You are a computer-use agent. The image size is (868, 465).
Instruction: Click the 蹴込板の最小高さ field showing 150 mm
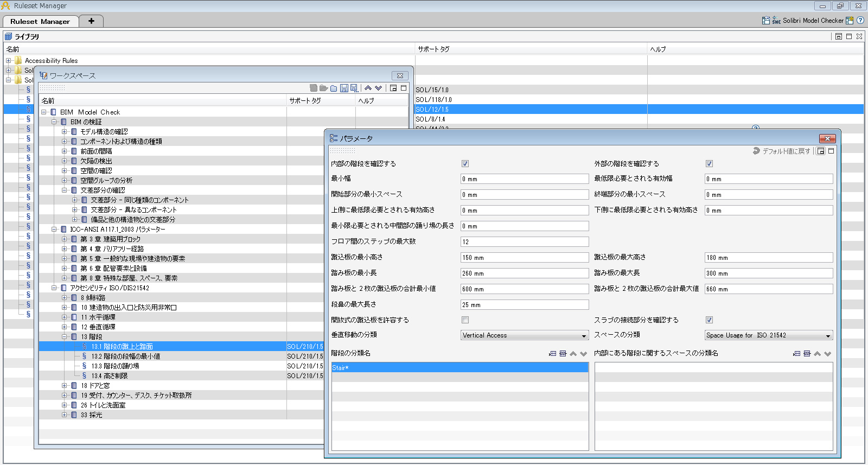[525, 257]
